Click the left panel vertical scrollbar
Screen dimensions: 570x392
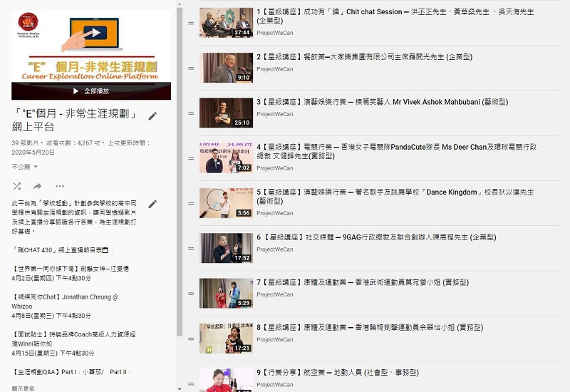(x=180, y=171)
